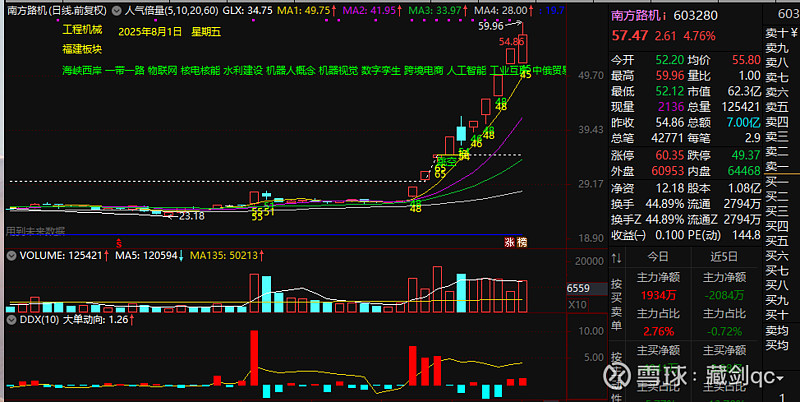800x402 pixels.
Task: Click the 23.18 low price annotation
Action: tap(191, 216)
